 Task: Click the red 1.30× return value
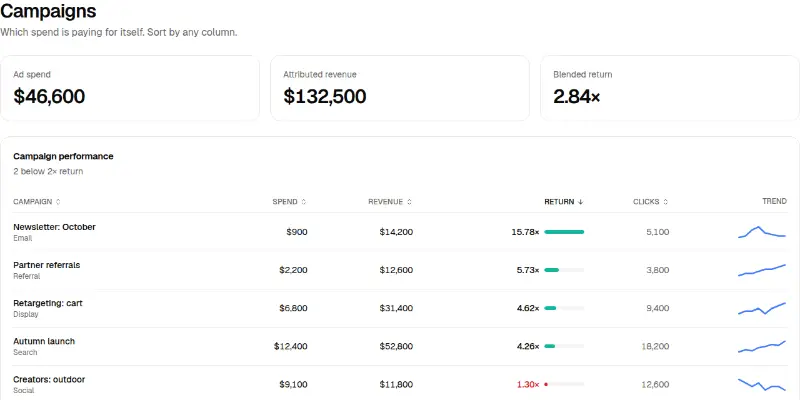tap(528, 384)
